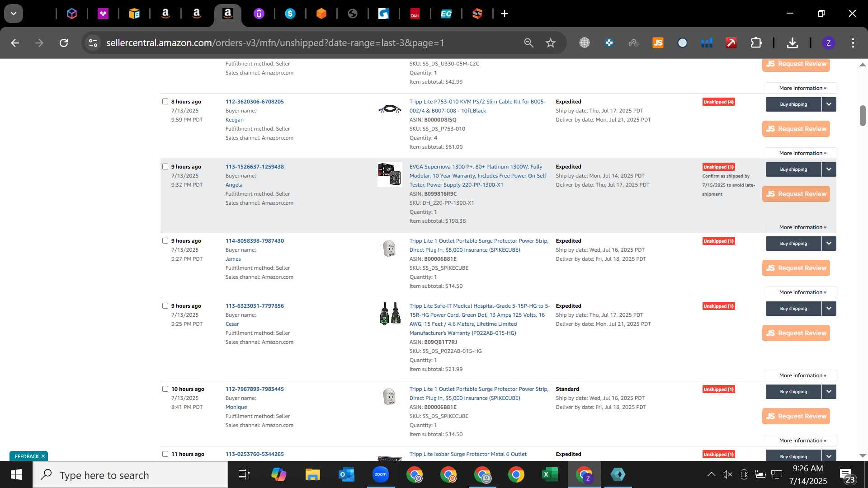
Task: Click the address bar URL
Action: pos(275,43)
